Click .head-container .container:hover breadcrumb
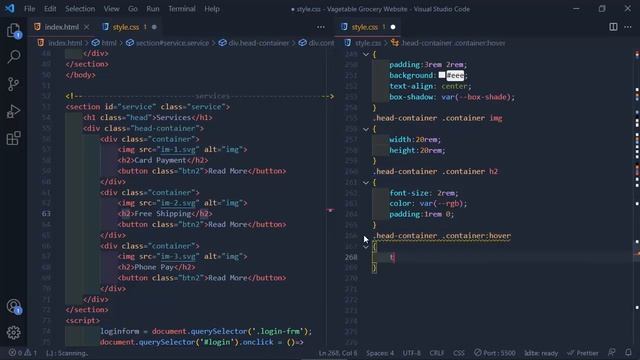This screenshot has height=360, width=640. 453,43
